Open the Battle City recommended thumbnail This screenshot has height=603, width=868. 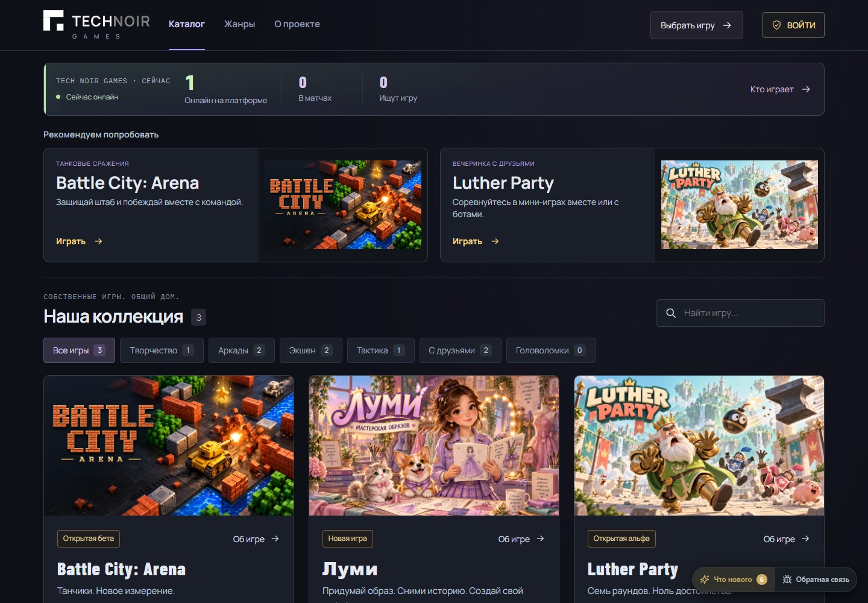pyautogui.click(x=343, y=204)
